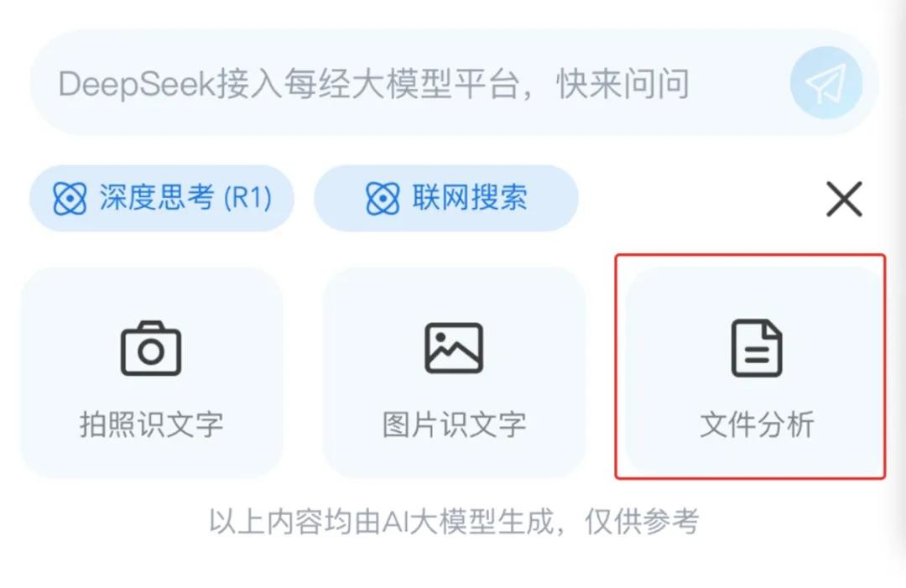Select the document icon for file analysis

(x=757, y=348)
